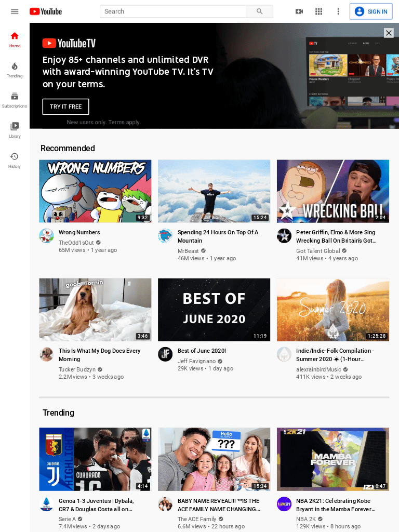The width and height of the screenshot is (399, 532).
Task: Click 'This Is What My Dog Does' title
Action: (99, 355)
